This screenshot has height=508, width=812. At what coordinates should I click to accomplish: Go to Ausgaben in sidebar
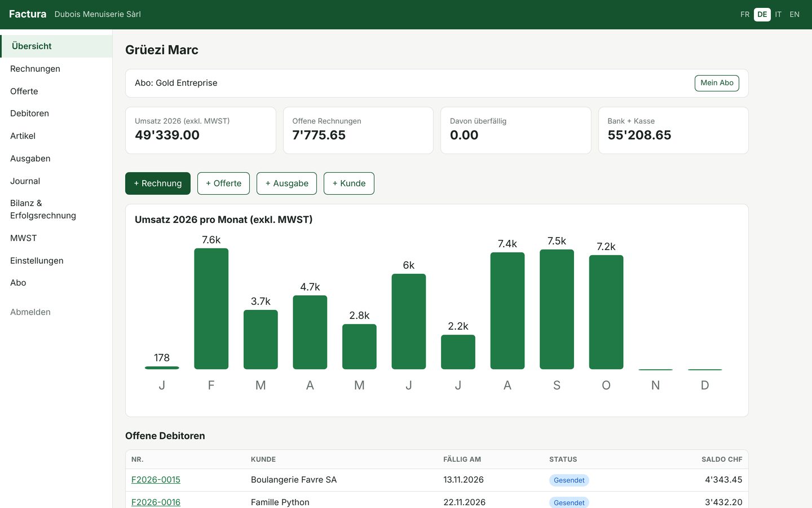[x=56, y=159]
